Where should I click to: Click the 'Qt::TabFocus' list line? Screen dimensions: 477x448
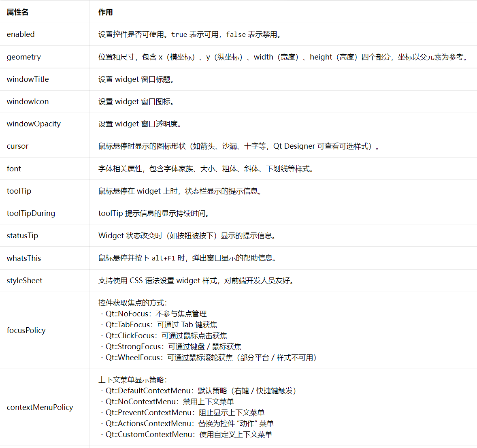pos(159,325)
